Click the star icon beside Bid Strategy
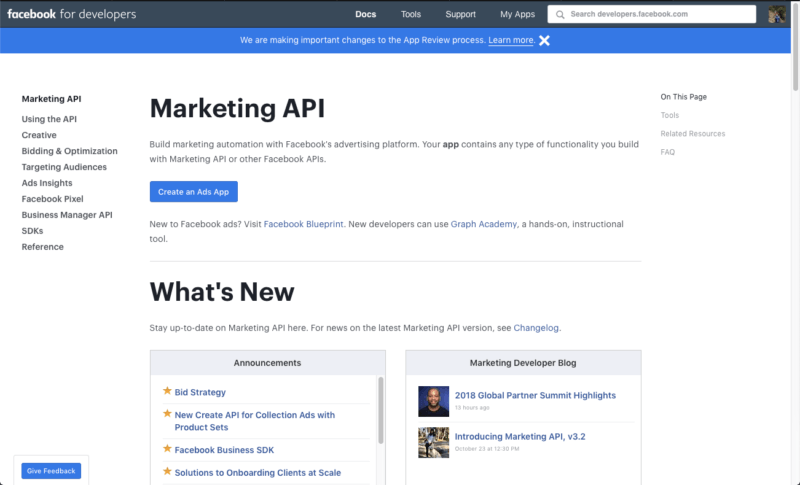The image size is (800, 485). [x=167, y=392]
